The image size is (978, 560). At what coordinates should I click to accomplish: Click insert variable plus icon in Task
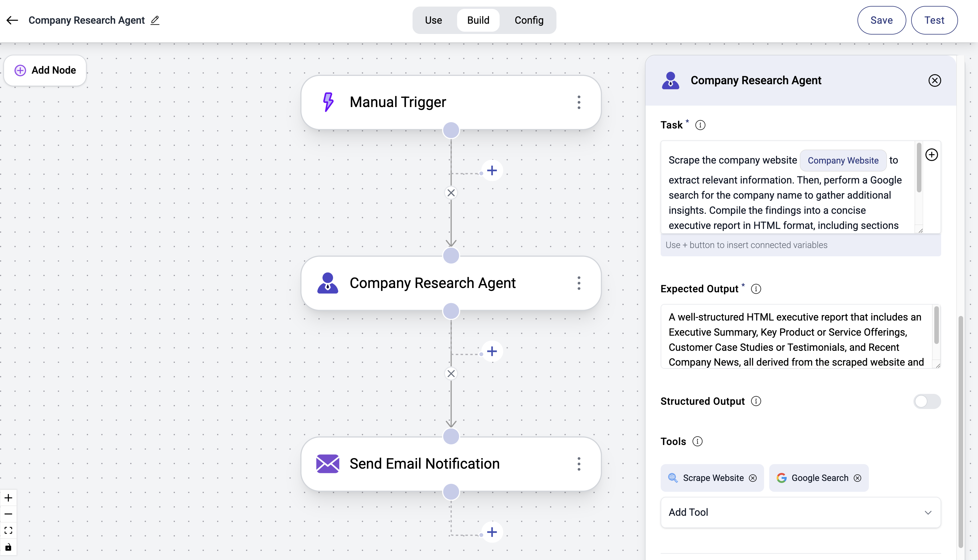(931, 155)
